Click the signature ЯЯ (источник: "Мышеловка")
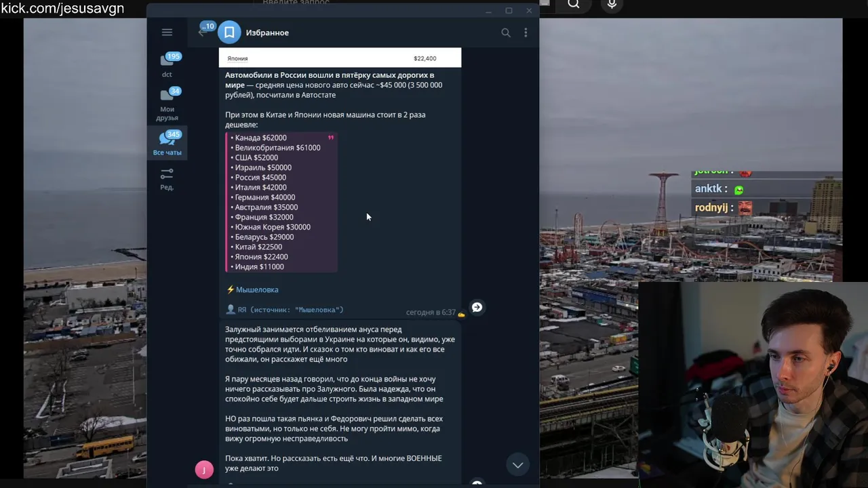 (x=290, y=310)
